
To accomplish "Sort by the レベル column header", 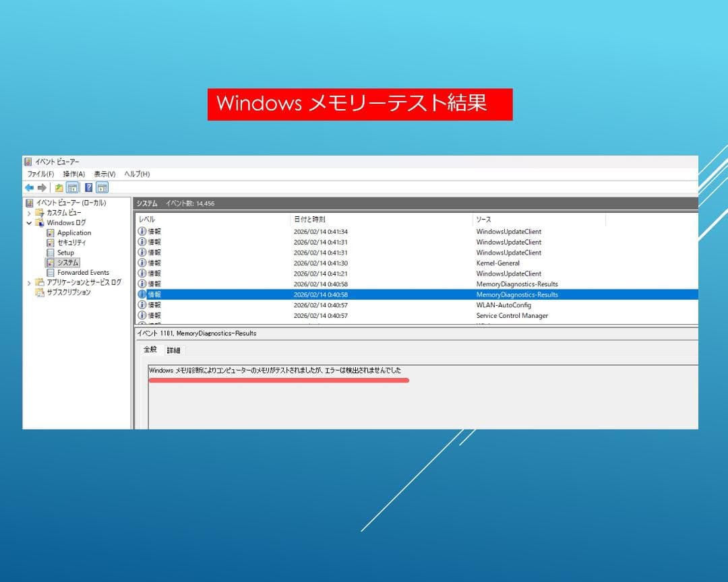I will 212,220.
